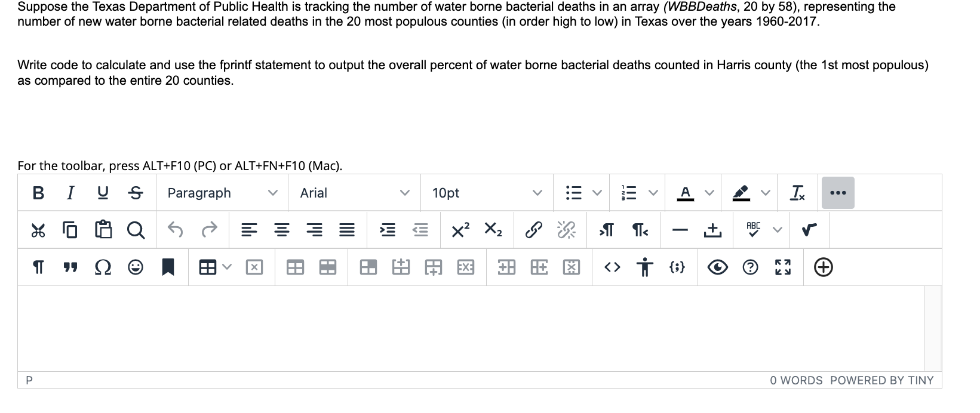980x413 pixels.
Task: Align text left
Action: tap(249, 230)
